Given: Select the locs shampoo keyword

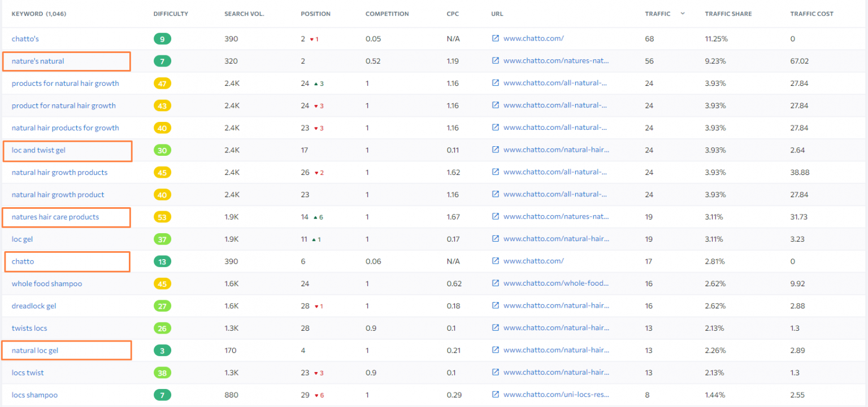Looking at the screenshot, I should pyautogui.click(x=34, y=395).
